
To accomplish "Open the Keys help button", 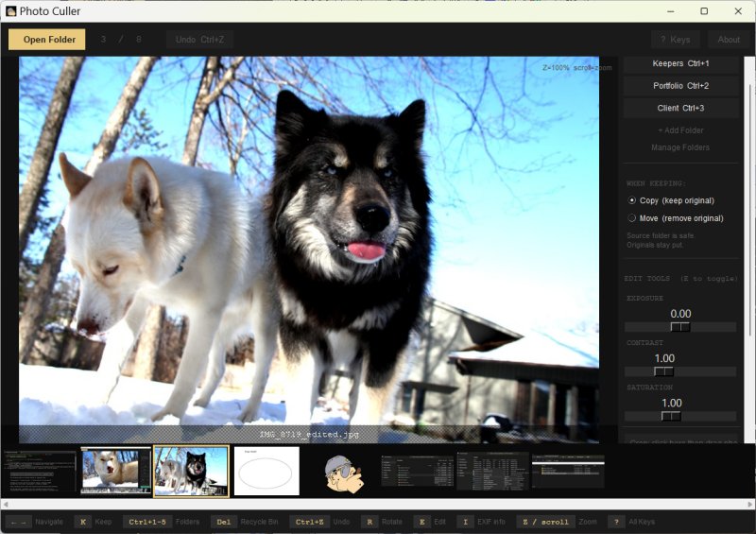I will 675,40.
